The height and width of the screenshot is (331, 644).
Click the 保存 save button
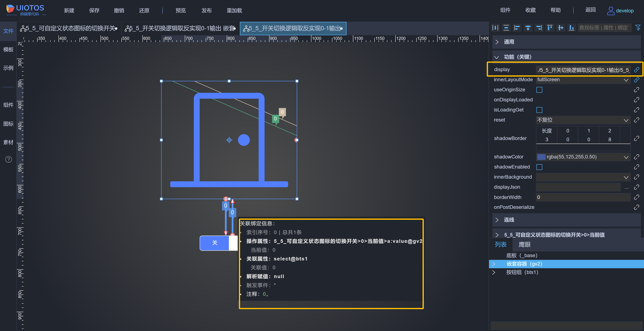click(x=94, y=10)
